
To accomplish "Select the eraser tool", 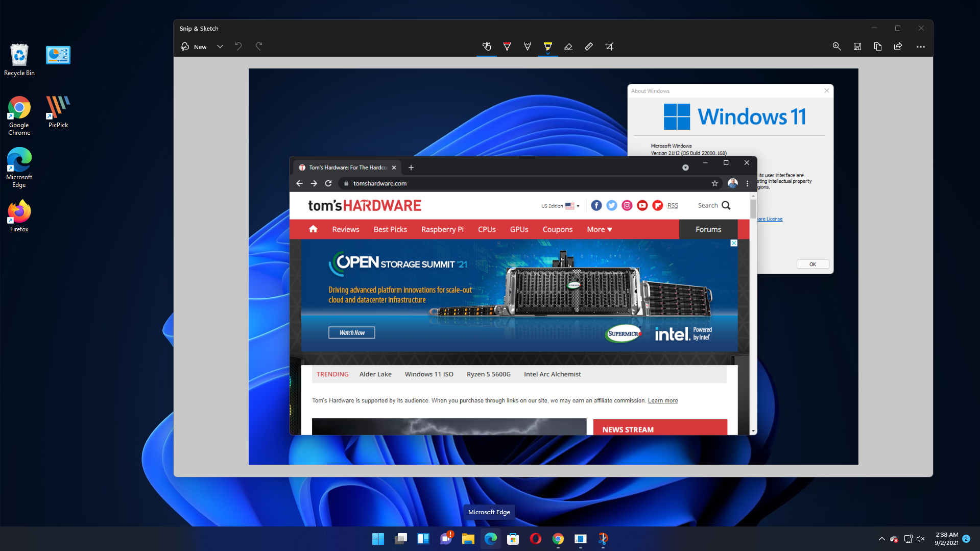I will [x=568, y=46].
